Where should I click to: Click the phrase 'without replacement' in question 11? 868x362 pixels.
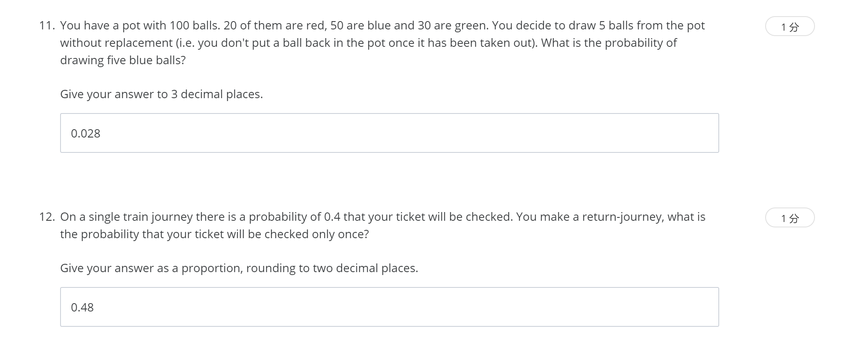116,43
